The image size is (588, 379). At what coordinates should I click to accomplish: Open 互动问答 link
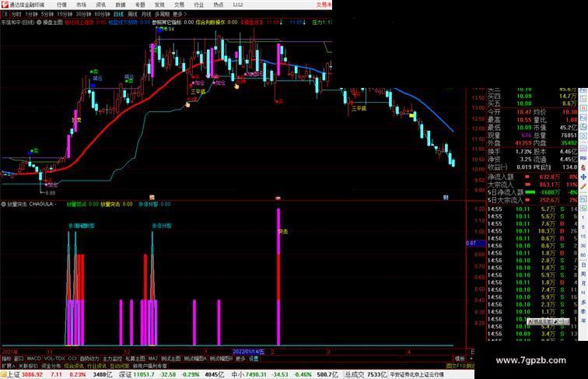tap(119, 366)
